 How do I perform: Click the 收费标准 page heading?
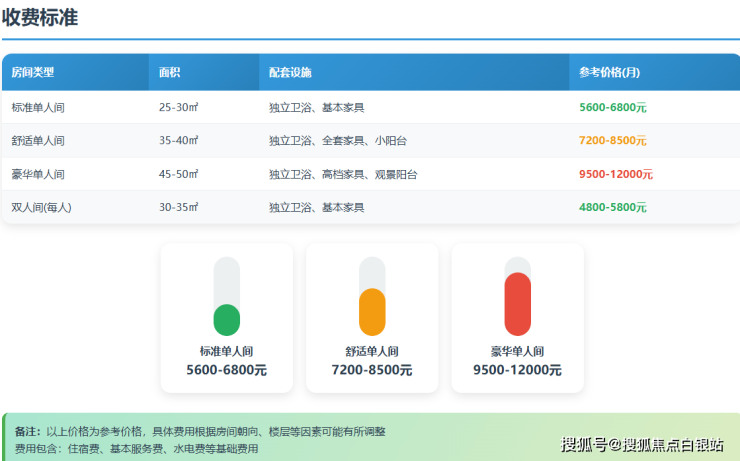coord(40,17)
